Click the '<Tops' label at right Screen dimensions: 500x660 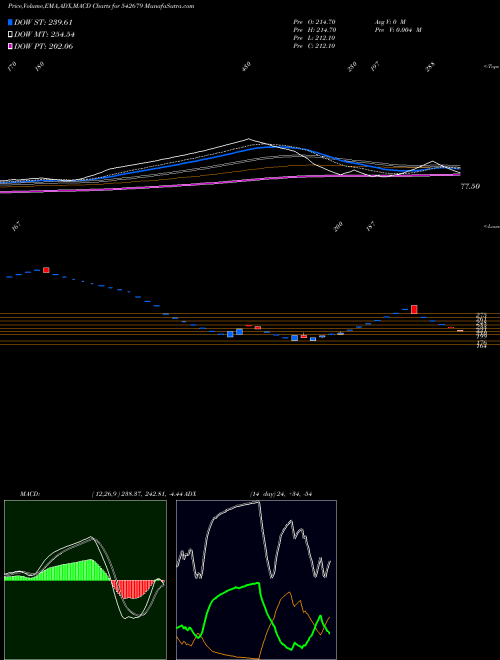click(x=492, y=67)
